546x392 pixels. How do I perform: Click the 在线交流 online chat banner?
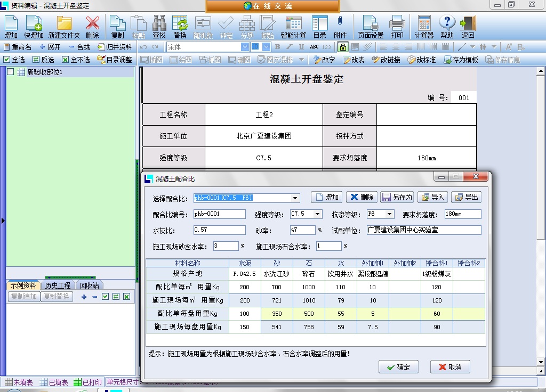[x=272, y=6]
